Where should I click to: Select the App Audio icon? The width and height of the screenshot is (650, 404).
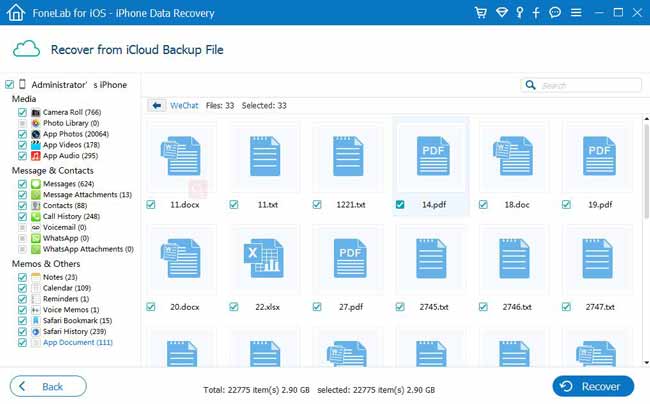pyautogui.click(x=36, y=156)
